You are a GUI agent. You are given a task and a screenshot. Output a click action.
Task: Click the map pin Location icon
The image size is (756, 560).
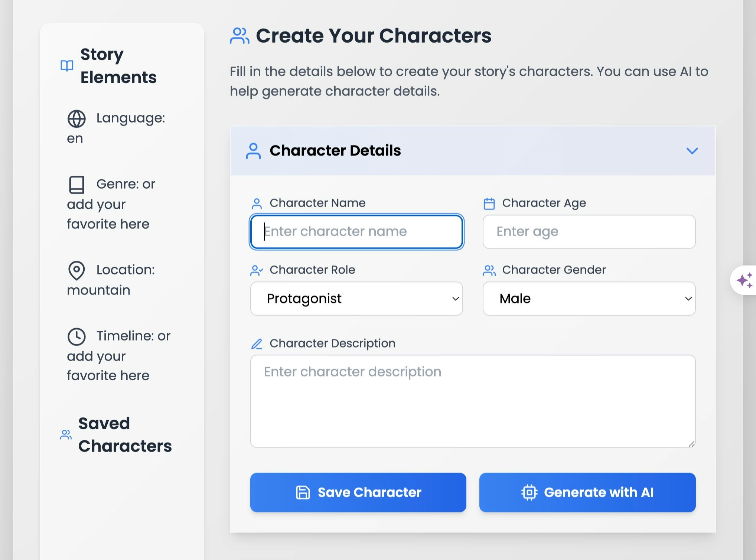76,270
